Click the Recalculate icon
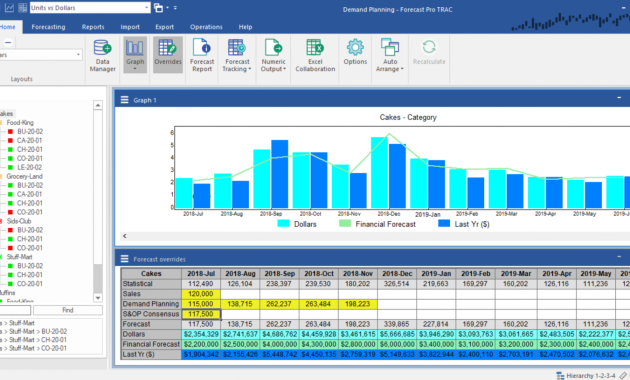Screen dimensions: 630x380 (x=429, y=47)
